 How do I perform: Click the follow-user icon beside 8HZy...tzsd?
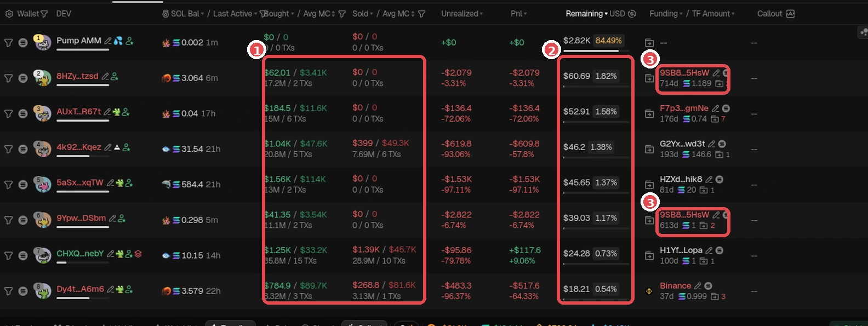115,77
